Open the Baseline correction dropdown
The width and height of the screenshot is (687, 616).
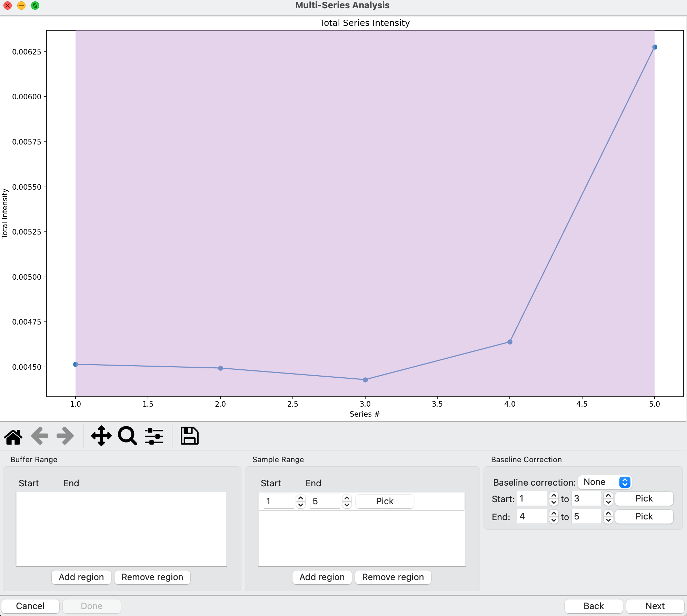[x=605, y=482]
